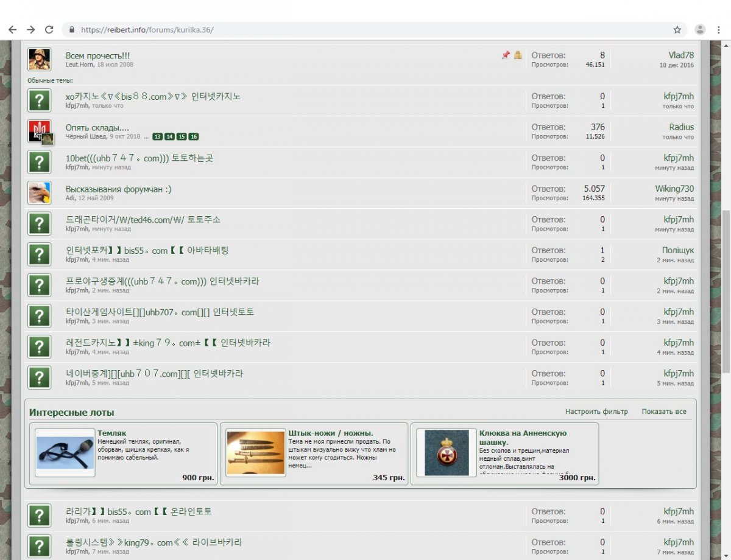Click Интересные лоты heading
The image size is (731, 560).
click(72, 412)
